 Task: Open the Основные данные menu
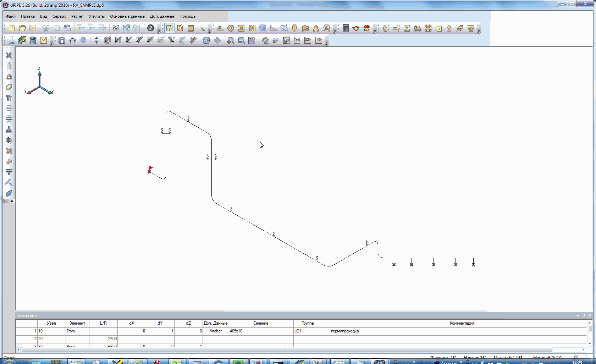[127, 16]
